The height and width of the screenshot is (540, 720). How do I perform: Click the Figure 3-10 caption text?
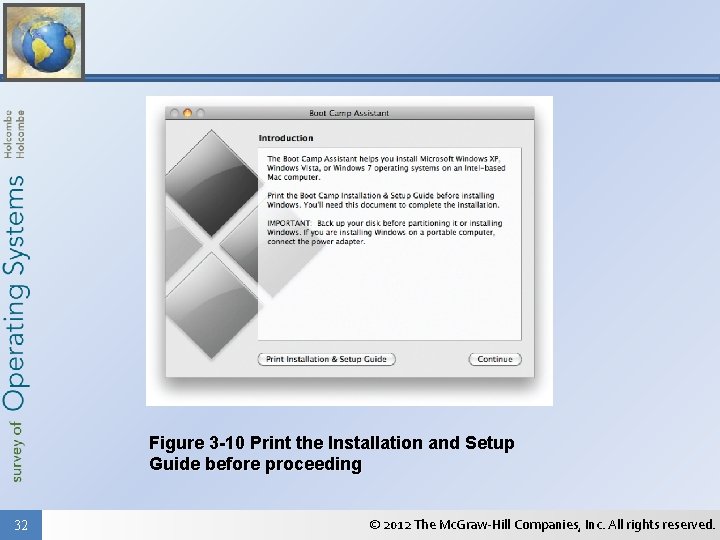(x=332, y=453)
